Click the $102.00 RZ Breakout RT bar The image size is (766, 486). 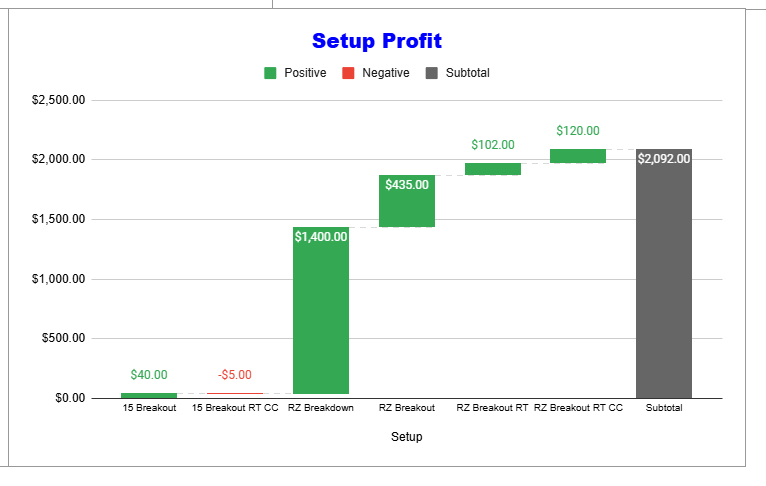coord(492,169)
